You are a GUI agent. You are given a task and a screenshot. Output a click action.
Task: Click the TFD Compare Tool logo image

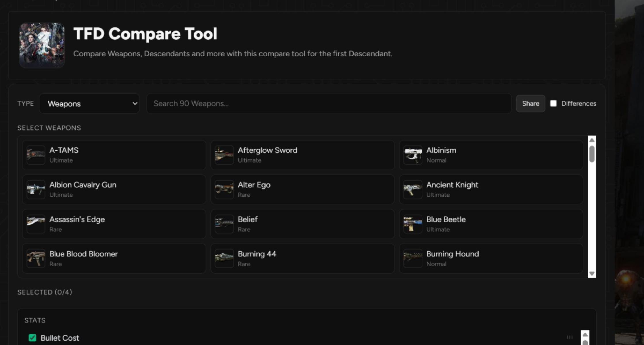click(42, 45)
